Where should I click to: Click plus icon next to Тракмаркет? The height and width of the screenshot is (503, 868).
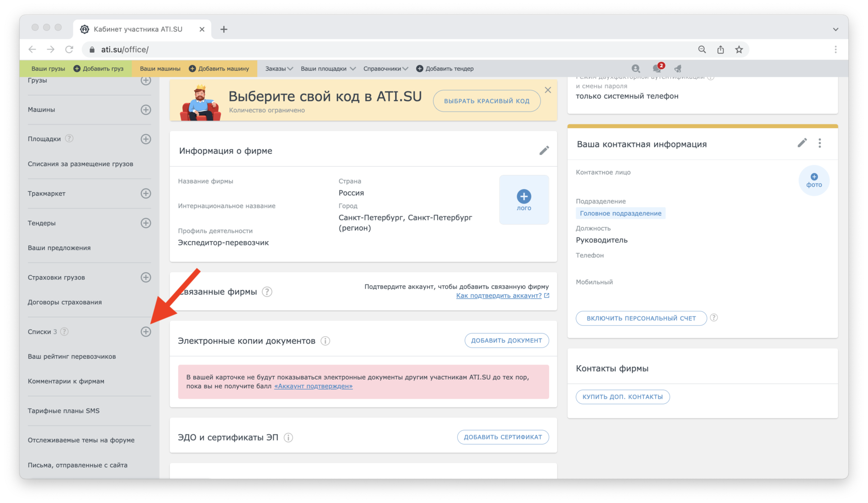point(146,193)
